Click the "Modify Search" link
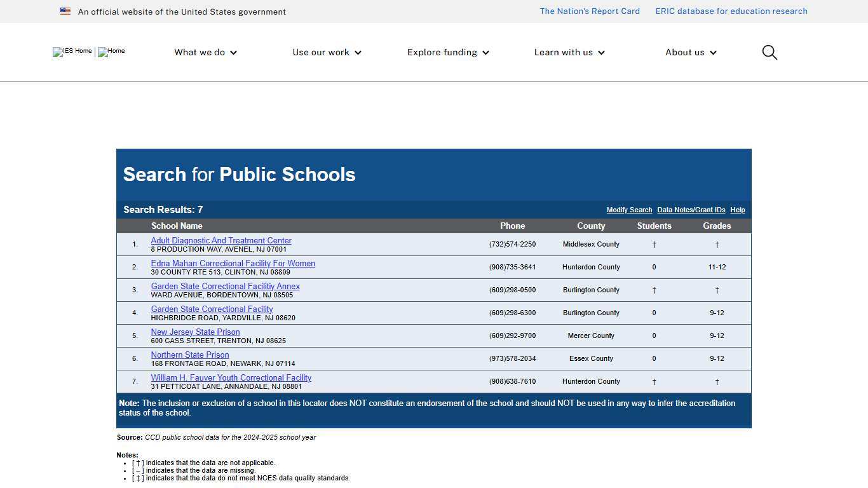 629,210
